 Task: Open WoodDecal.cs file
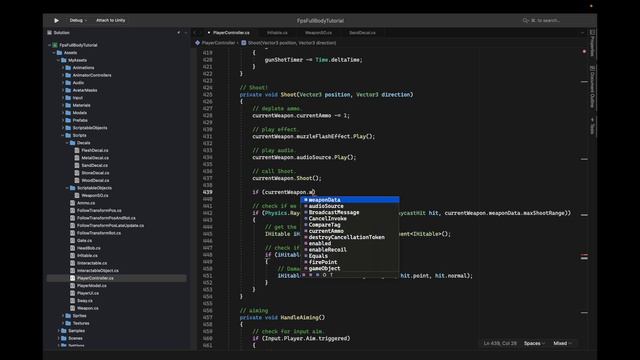(95, 180)
